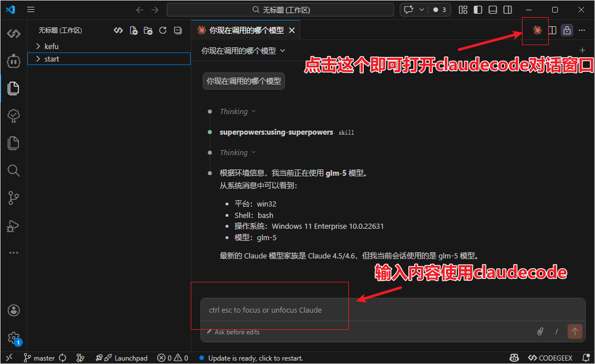The image size is (595, 364).
Task: Start a new conversation with plus icon
Action: [x=582, y=50]
